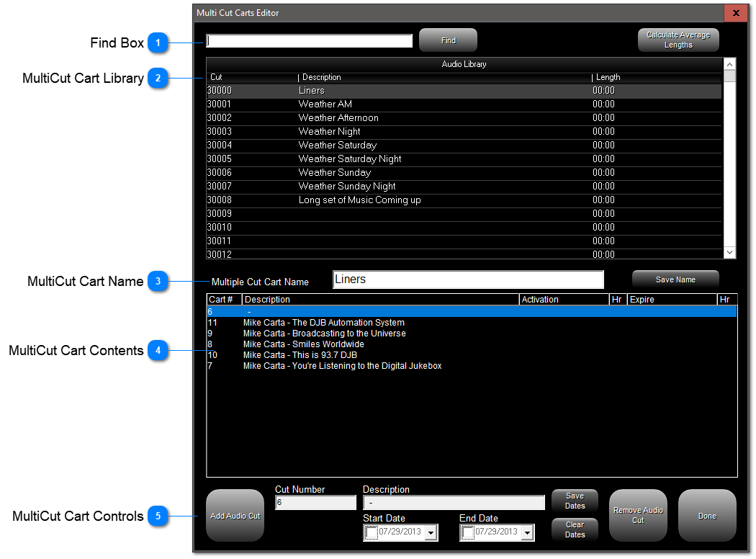756x559 pixels.
Task: Click the Remove Audio Cut button
Action: 638,516
